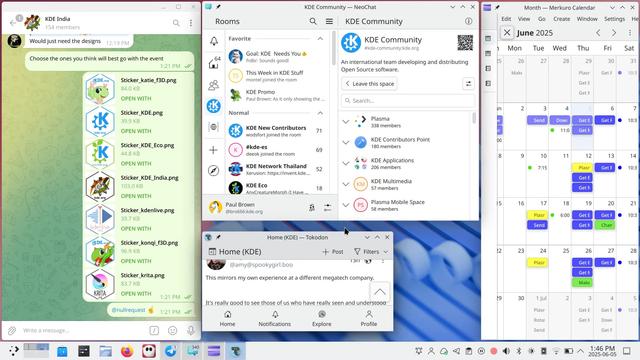Open notifications bell in NeoChat sidebar
The image size is (640, 360).
click(x=213, y=41)
